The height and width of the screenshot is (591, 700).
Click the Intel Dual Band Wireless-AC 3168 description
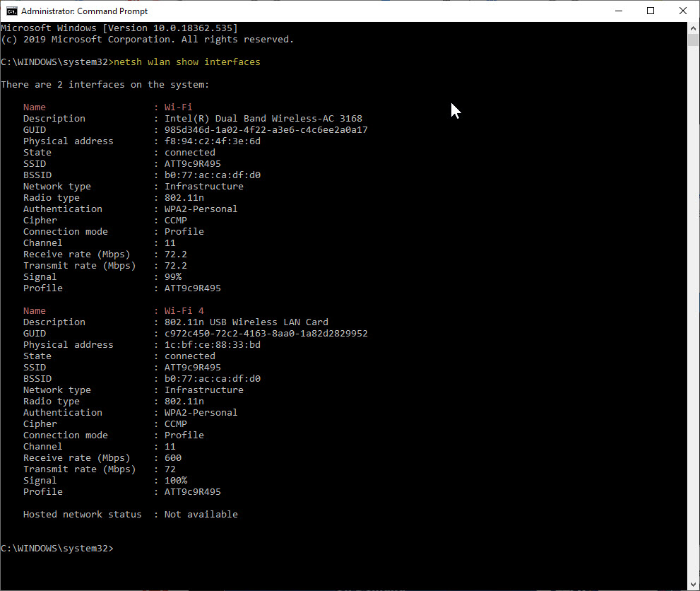click(x=263, y=119)
